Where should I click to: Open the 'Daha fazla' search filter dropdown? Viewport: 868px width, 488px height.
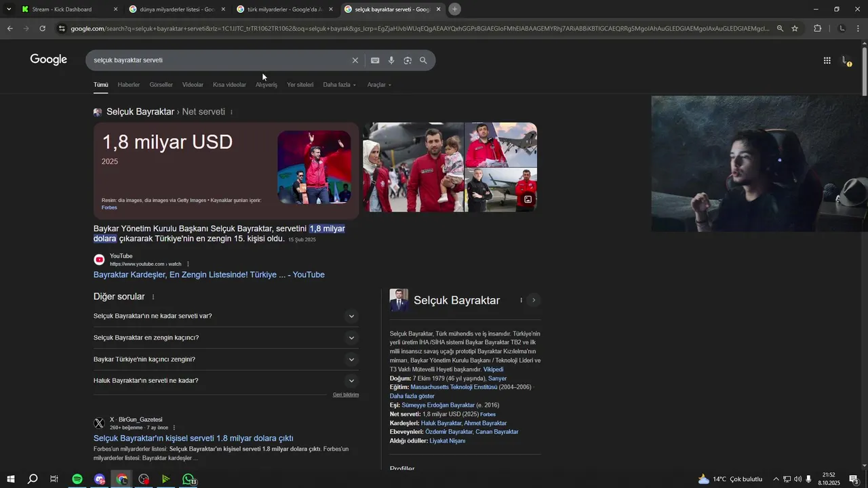click(339, 85)
